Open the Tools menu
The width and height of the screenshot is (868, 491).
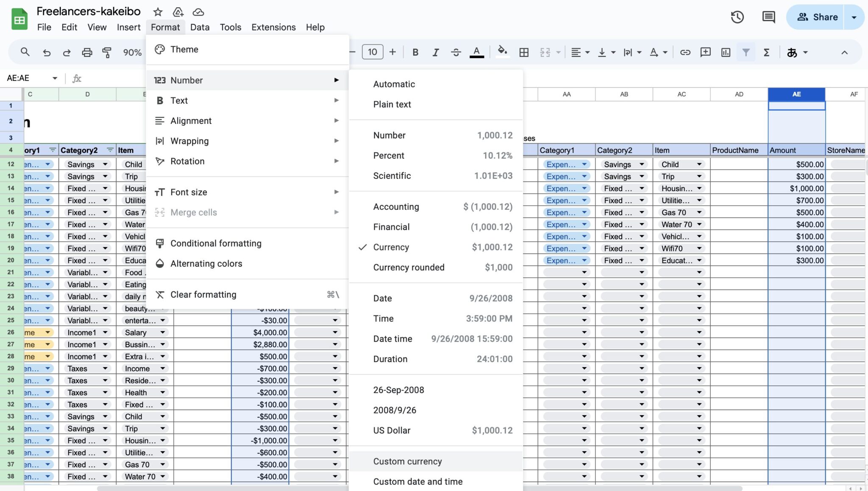click(x=230, y=27)
